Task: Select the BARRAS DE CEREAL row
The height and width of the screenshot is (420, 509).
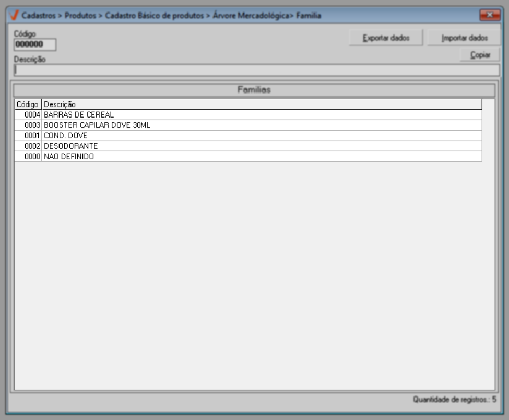Action: point(248,114)
